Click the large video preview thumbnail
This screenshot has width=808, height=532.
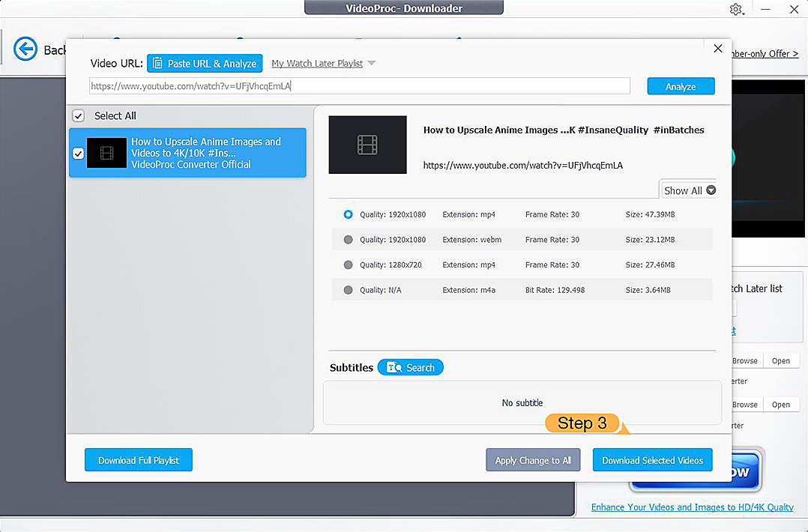pos(367,145)
